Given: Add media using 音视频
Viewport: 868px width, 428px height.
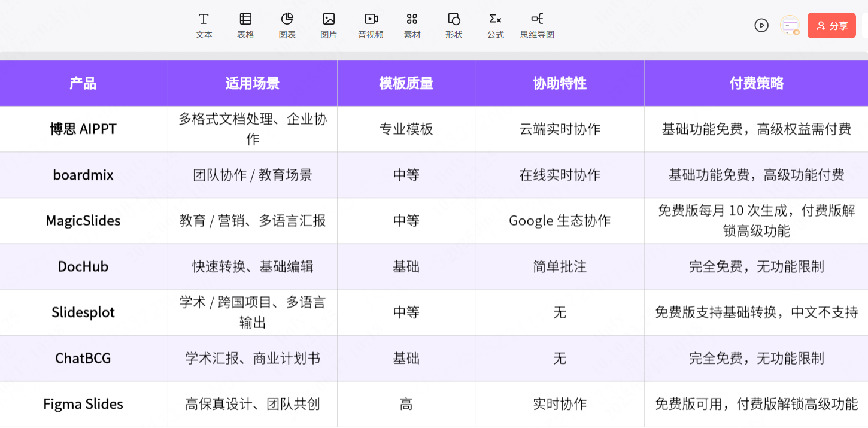Looking at the screenshot, I should (371, 26).
